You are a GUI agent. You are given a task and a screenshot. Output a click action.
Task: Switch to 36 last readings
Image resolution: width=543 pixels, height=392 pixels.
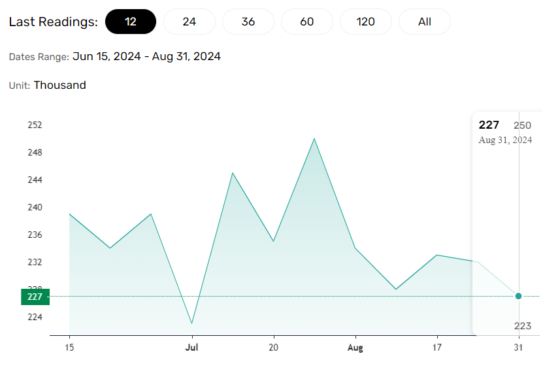tap(248, 22)
